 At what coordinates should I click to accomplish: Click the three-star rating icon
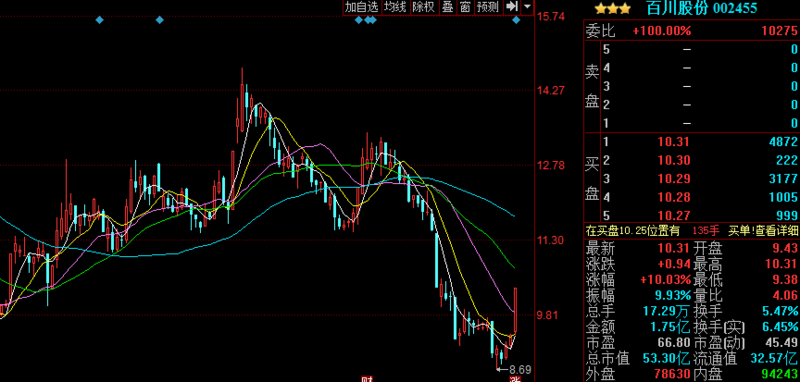click(x=613, y=8)
